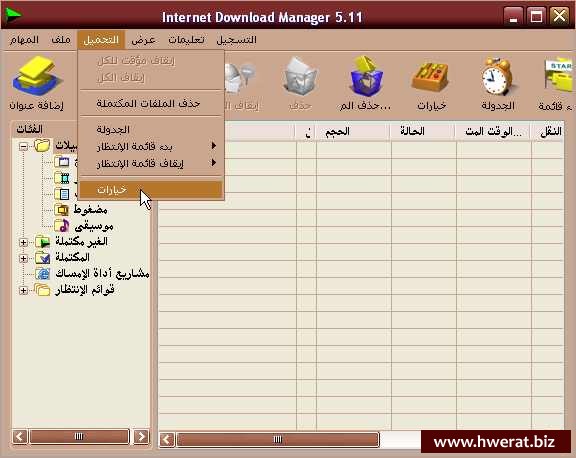
Task: Expand the قوائم الإنتظار tree node
Action: point(23,290)
